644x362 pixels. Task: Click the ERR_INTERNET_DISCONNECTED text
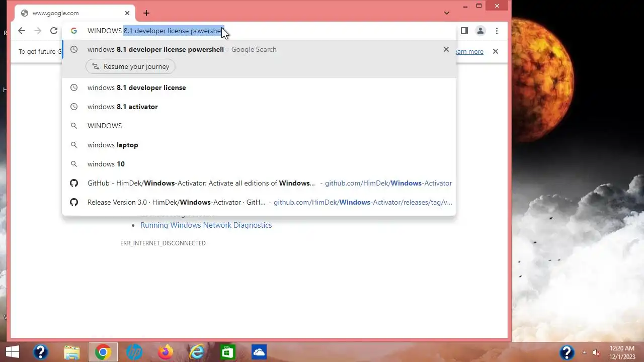pos(163,243)
